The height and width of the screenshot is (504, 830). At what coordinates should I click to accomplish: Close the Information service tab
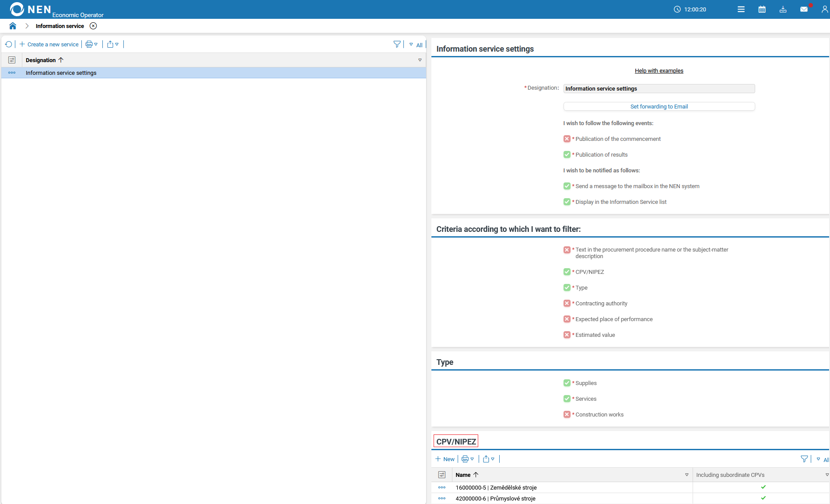(93, 26)
